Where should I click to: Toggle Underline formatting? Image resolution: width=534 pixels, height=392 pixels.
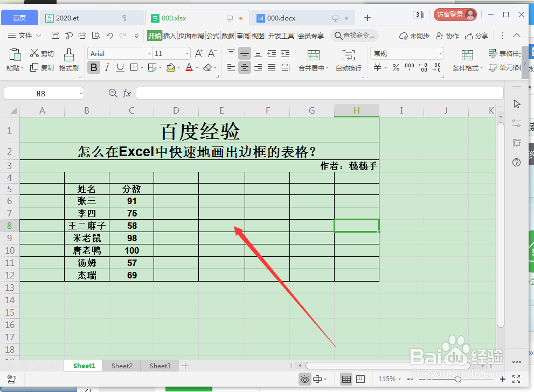(x=120, y=68)
